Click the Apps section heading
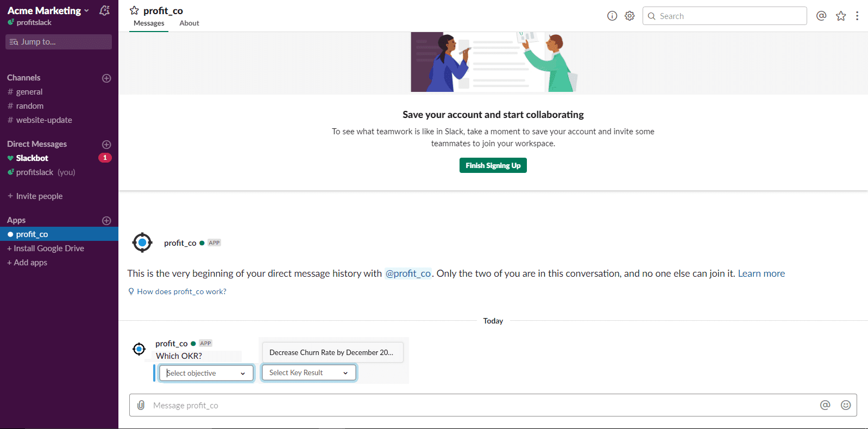Image resolution: width=868 pixels, height=429 pixels. [x=16, y=220]
